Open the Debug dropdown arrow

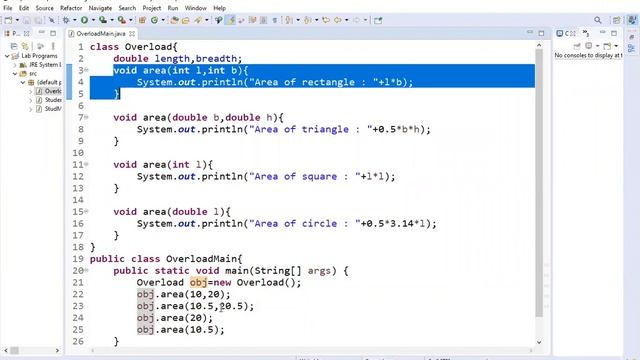[75, 20]
